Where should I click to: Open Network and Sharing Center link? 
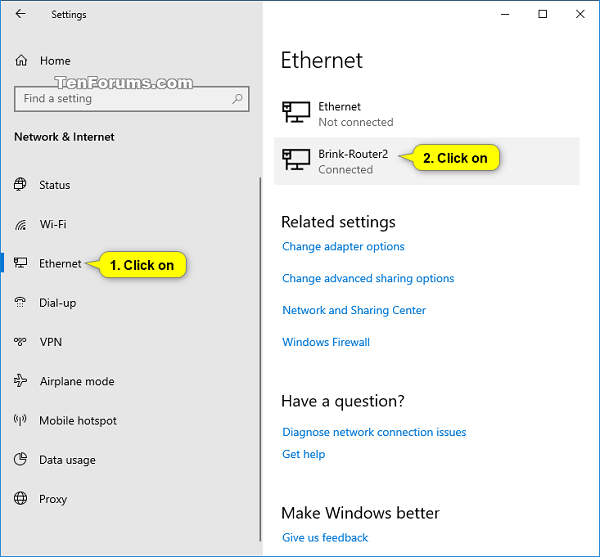pos(354,311)
